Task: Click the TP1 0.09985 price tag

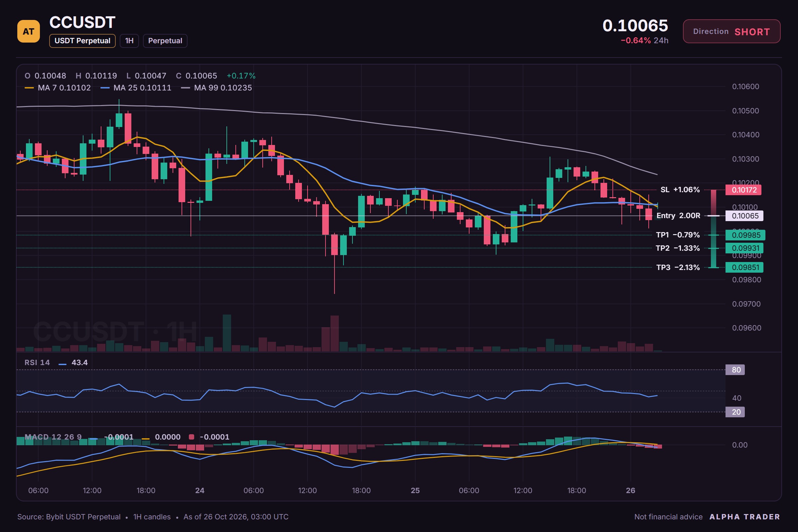Action: (745, 235)
